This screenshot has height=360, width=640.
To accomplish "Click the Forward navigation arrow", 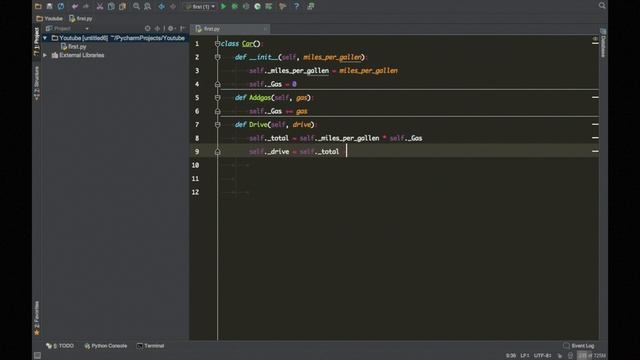I will point(173,6).
